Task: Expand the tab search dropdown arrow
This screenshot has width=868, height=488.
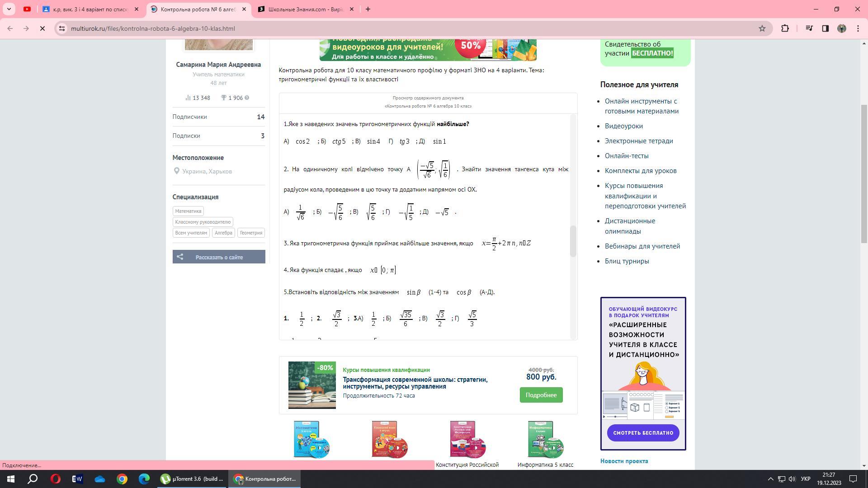Action: pos(9,9)
